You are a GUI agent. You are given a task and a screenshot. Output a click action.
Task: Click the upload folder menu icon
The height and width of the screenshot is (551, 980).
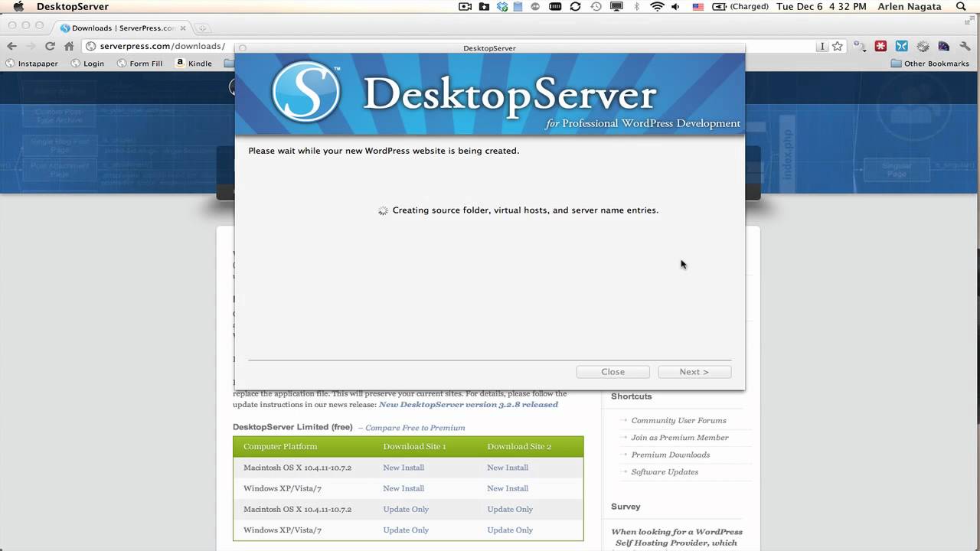(484, 7)
